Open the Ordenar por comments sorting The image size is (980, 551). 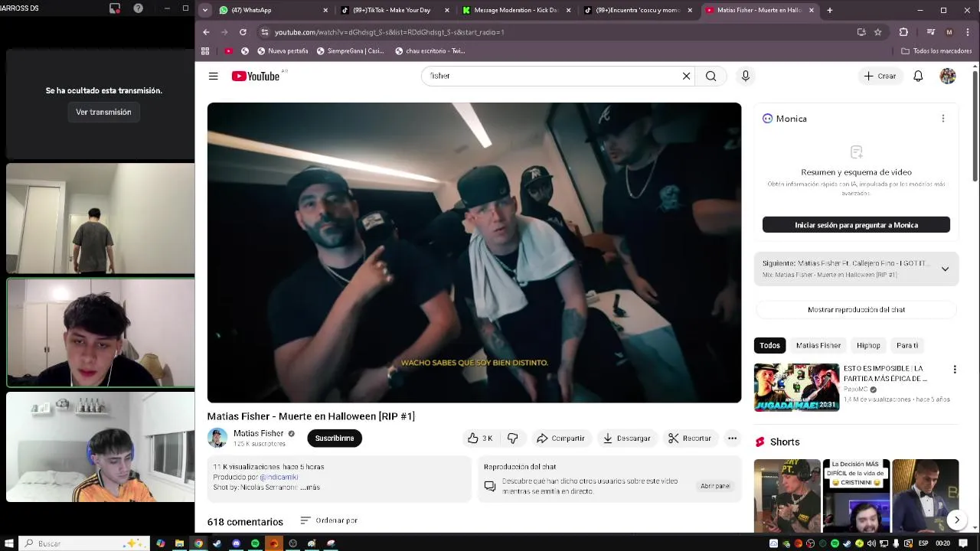click(329, 520)
